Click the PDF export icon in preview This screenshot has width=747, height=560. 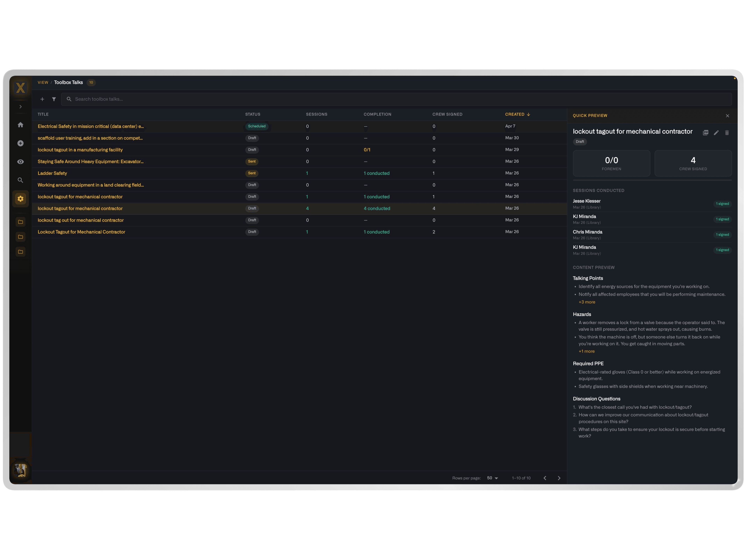pos(705,133)
